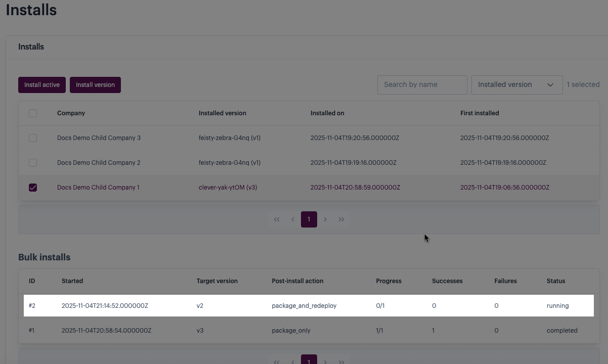Viewport: 608px width, 364px height.
Task: Sort by the Company column header
Action: pyautogui.click(x=71, y=113)
